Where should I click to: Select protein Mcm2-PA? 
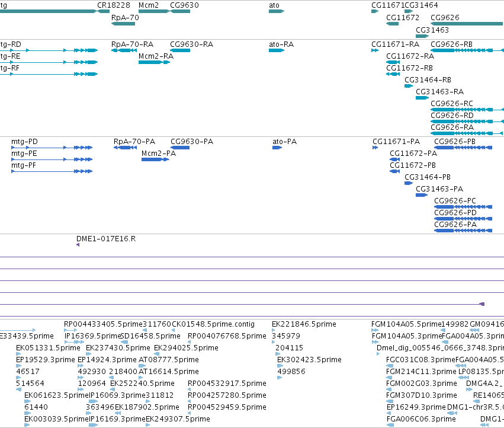click(x=159, y=154)
